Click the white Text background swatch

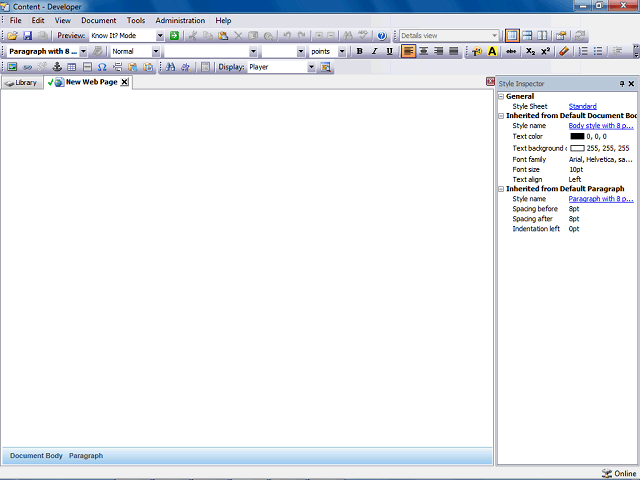click(577, 148)
